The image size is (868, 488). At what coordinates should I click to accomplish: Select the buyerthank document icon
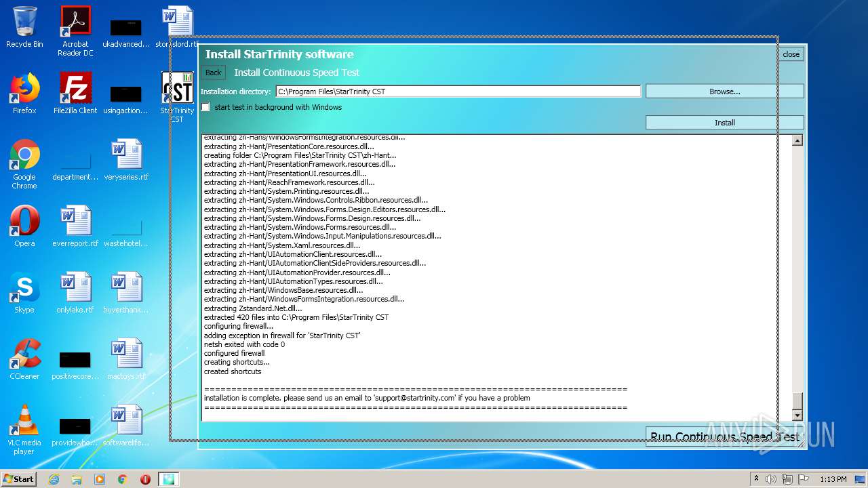[x=126, y=293]
